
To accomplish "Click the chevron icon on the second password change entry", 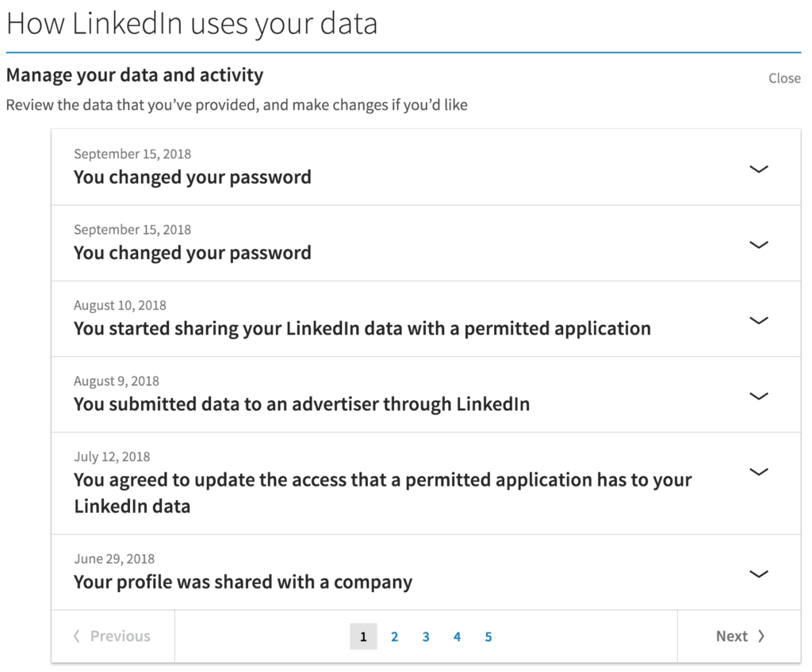I will 759,245.
